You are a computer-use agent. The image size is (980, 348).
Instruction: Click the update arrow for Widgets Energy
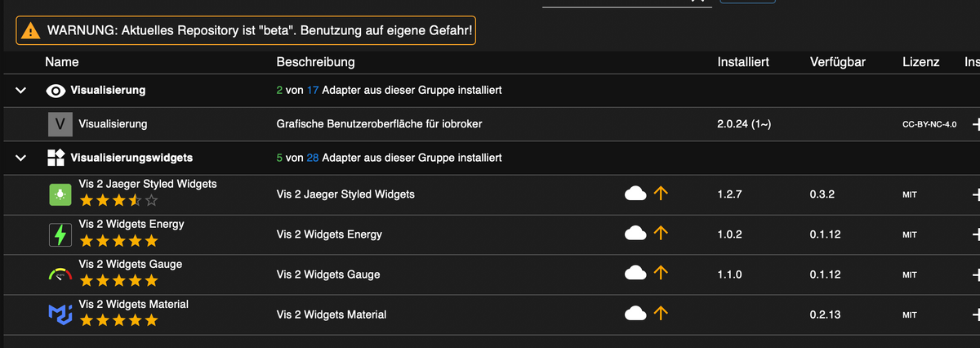pos(661,234)
